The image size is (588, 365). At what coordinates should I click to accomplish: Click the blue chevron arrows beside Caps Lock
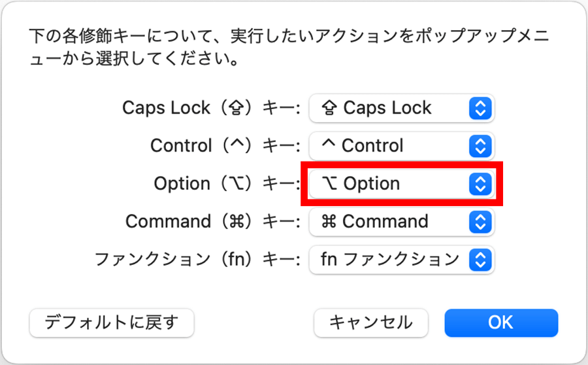tap(480, 108)
